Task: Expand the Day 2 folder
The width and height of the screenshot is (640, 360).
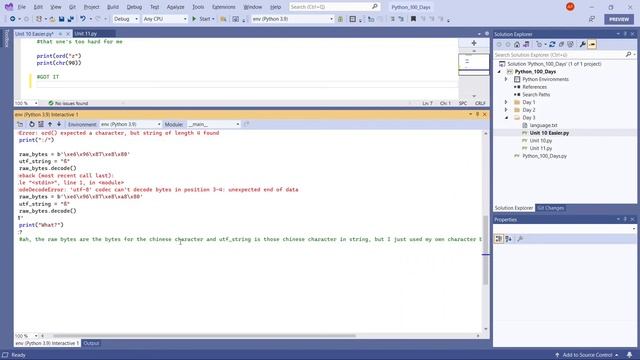Action: (x=506, y=110)
